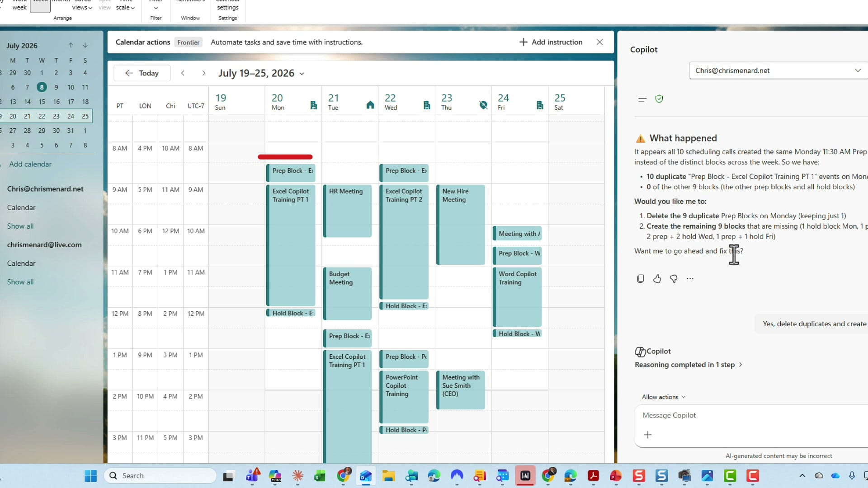Screen dimensions: 868x488
Task: Click Add instruction in Calendar actions
Action: [x=551, y=42]
